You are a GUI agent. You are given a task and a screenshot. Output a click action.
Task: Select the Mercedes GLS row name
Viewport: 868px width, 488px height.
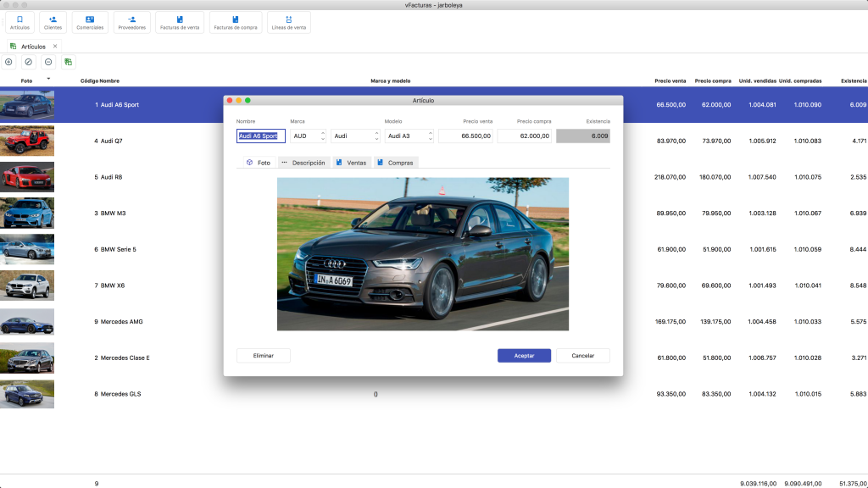point(120,394)
